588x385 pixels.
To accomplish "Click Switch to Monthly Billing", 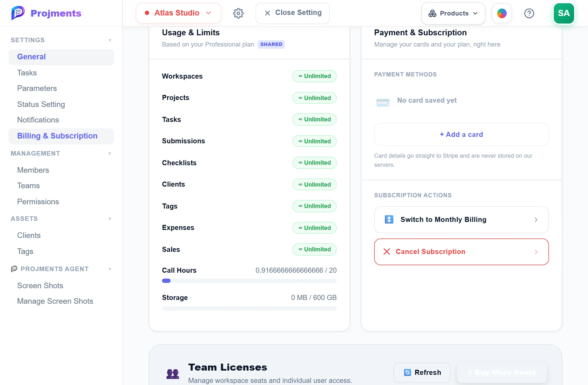I will point(461,220).
